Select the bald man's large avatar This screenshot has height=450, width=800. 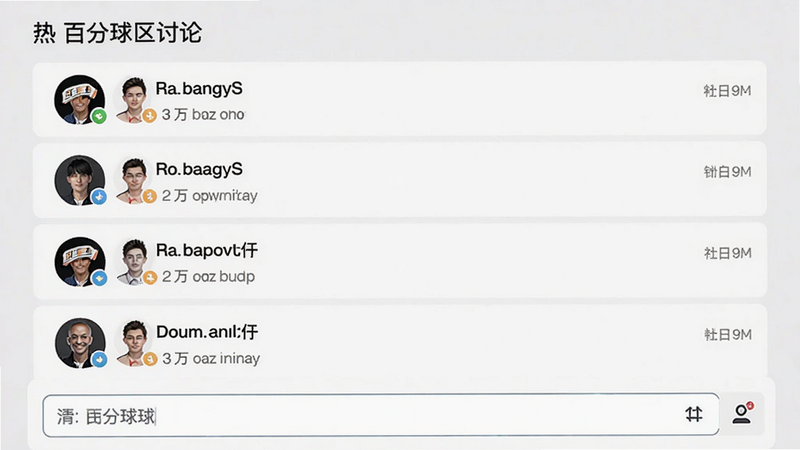(80, 343)
